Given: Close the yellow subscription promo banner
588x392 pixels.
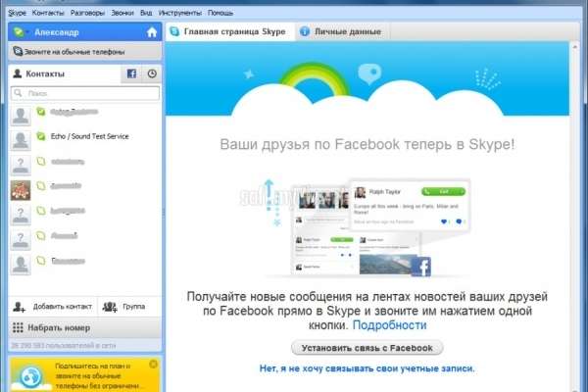Looking at the screenshot, I should tap(153, 364).
